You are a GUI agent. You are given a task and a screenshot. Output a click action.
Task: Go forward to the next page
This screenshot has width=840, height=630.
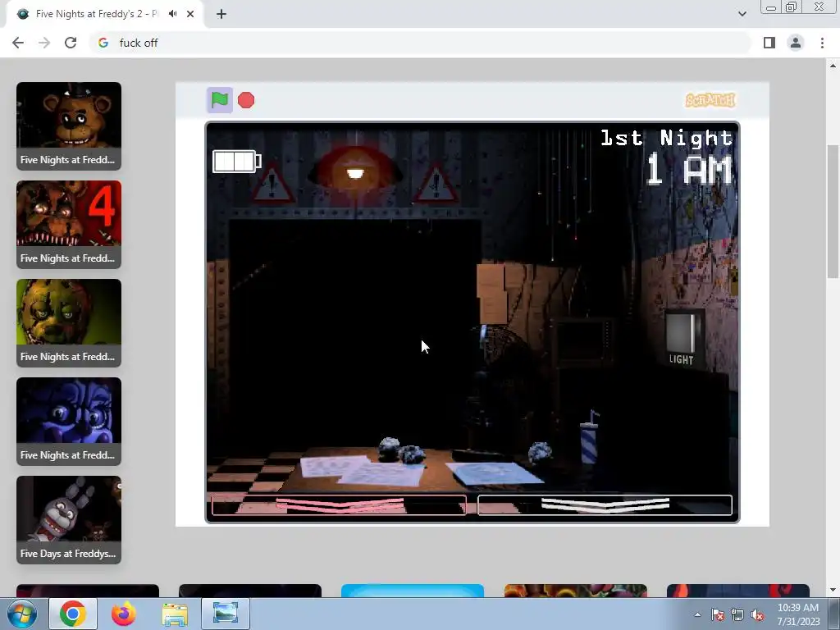tap(44, 43)
